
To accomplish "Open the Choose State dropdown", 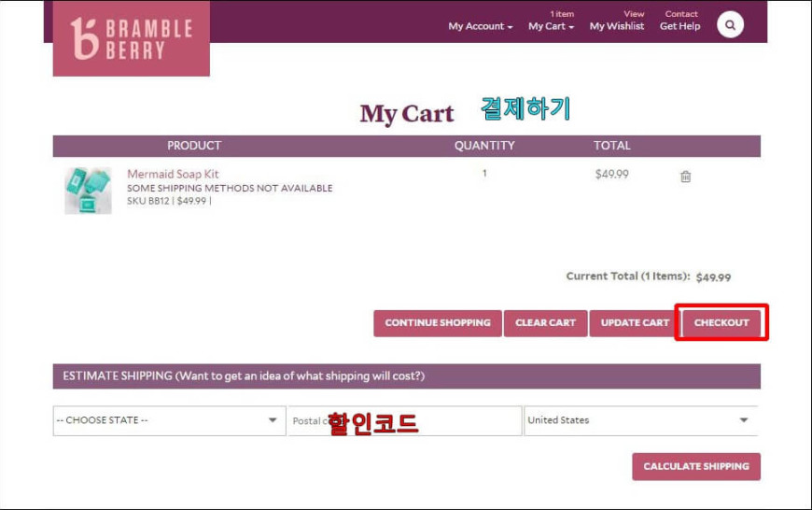I will point(169,420).
